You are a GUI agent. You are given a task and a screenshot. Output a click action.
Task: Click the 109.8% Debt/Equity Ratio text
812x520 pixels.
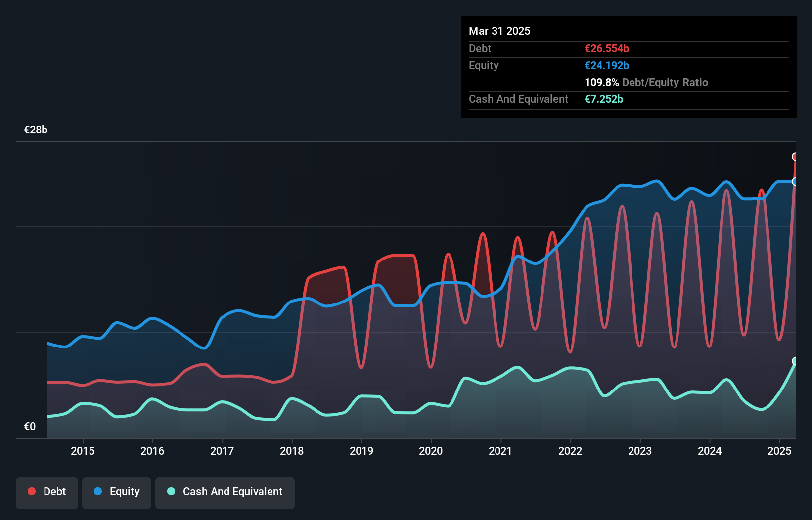click(x=646, y=83)
